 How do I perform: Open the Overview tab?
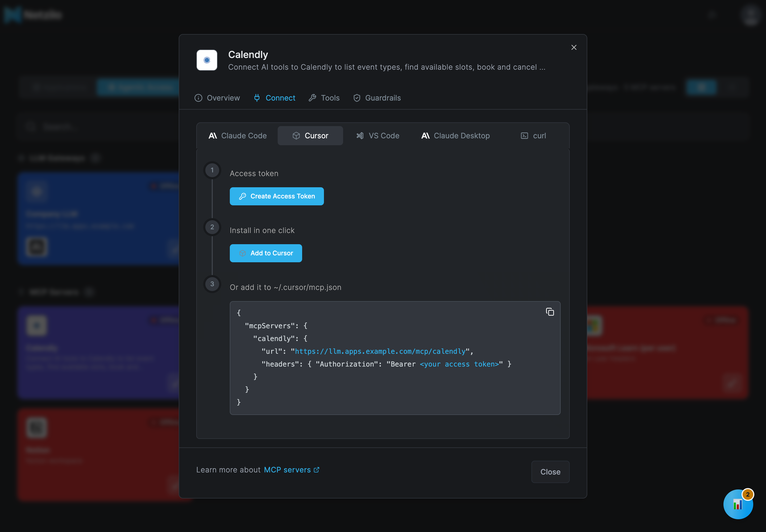coord(217,98)
